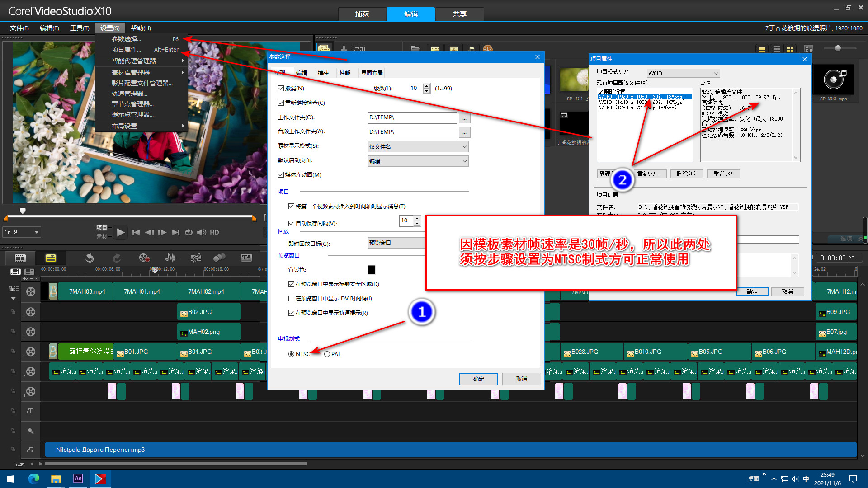This screenshot has width=868, height=488.
Task: Show audio files filter in media library
Action: [x=471, y=48]
